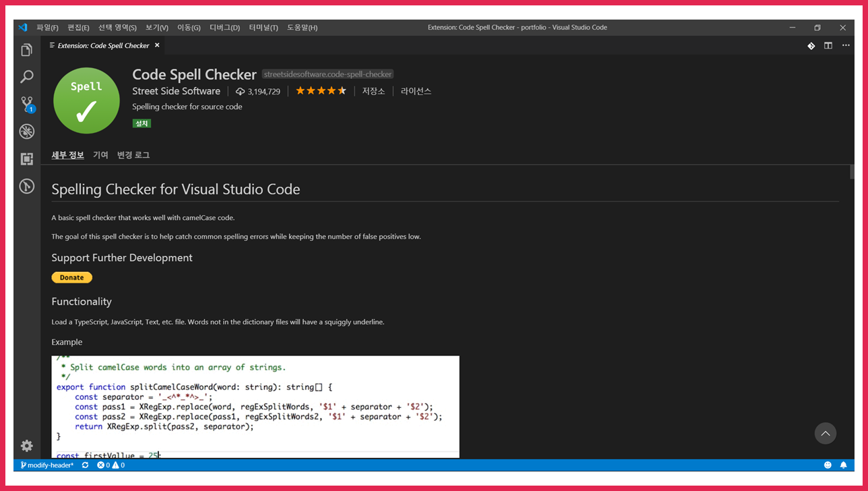Screen dimensions: 868x491
Task: Click the Spelling Checker for Visual Studio Code heading
Action: click(x=176, y=190)
